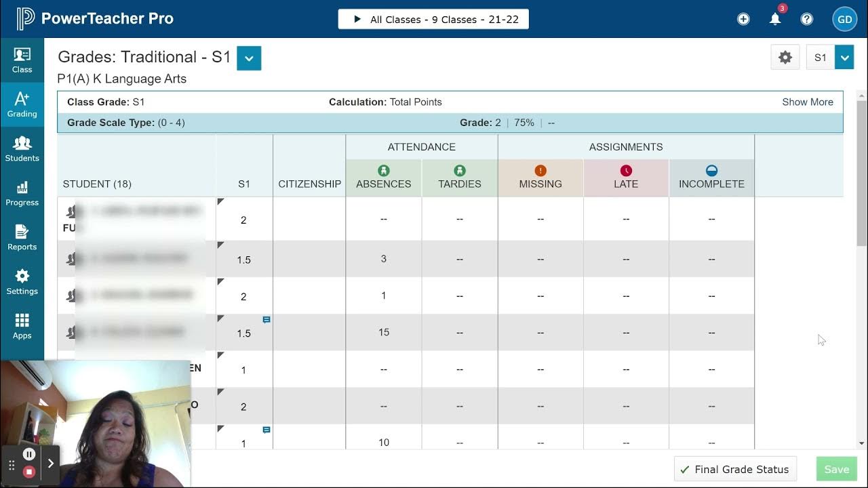The height and width of the screenshot is (488, 868).
Task: Select the S1 grade cell on 1-absence row
Action: tap(244, 296)
